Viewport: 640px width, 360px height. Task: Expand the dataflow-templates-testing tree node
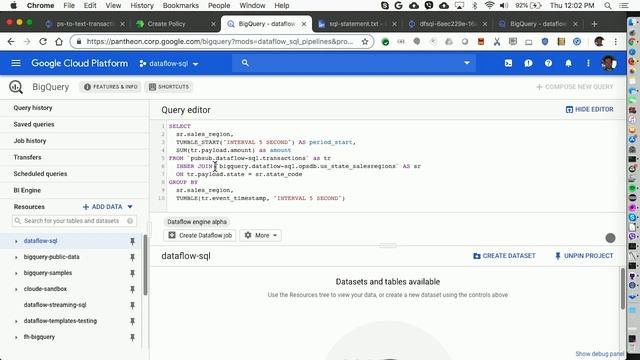(x=16, y=321)
